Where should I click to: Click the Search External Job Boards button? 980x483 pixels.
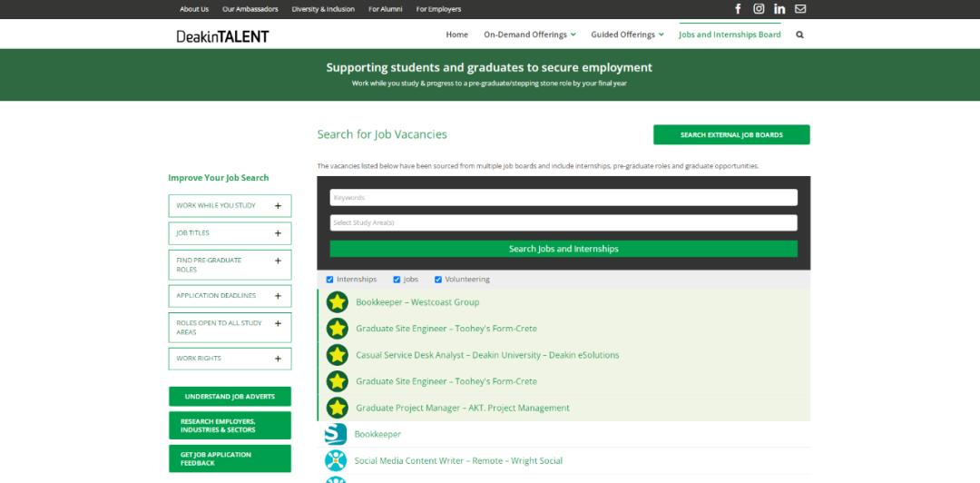point(731,135)
